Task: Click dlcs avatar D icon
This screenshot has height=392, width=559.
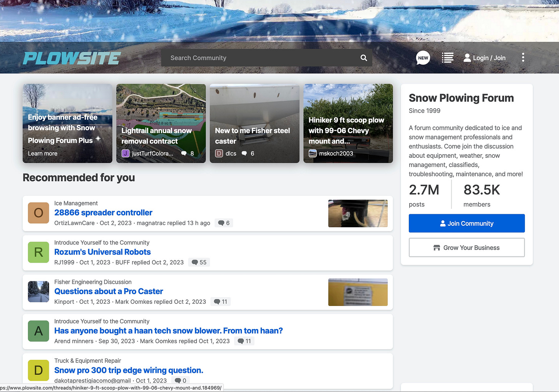Action: pos(219,153)
